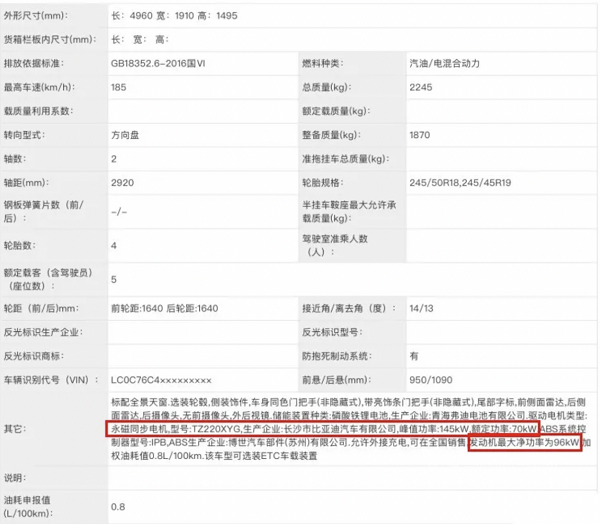Click the tire spec 245/50R18,245/45R19
Image resolution: width=600 pixels, height=524 pixels.
pyautogui.click(x=462, y=183)
